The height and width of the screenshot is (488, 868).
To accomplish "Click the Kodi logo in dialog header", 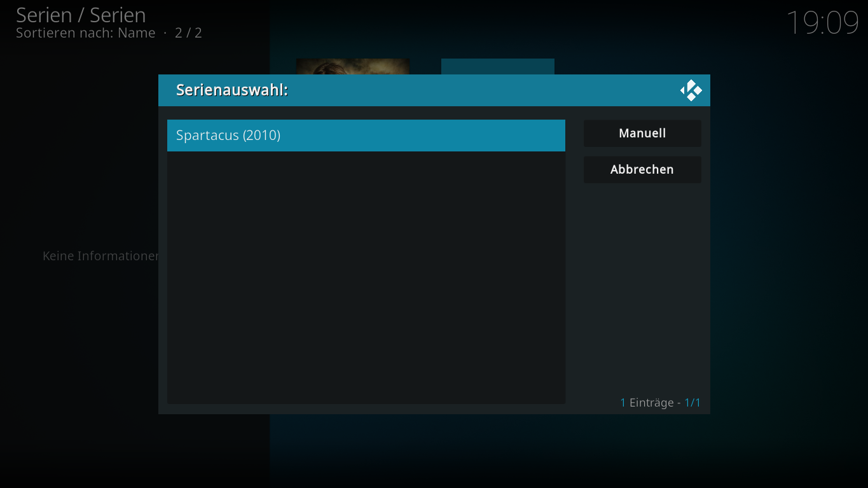I will point(691,90).
